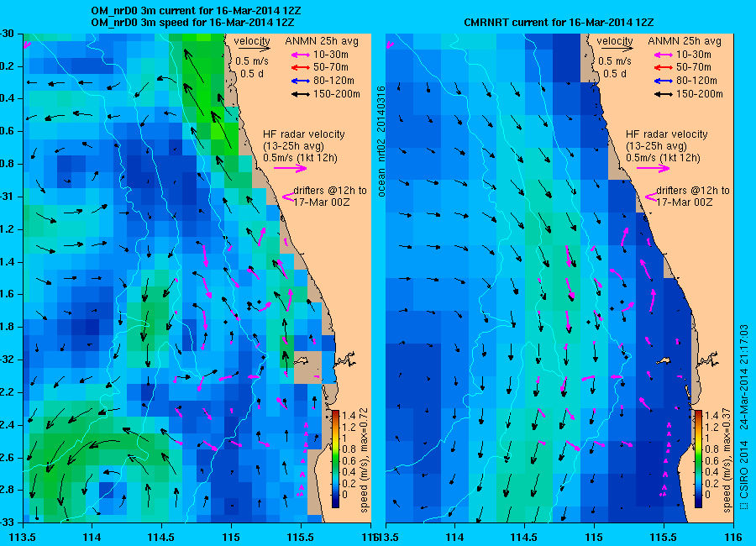Click '0.5m/s (1kt 12h)' text in left map
The height and width of the screenshot is (546, 756).
(301, 158)
